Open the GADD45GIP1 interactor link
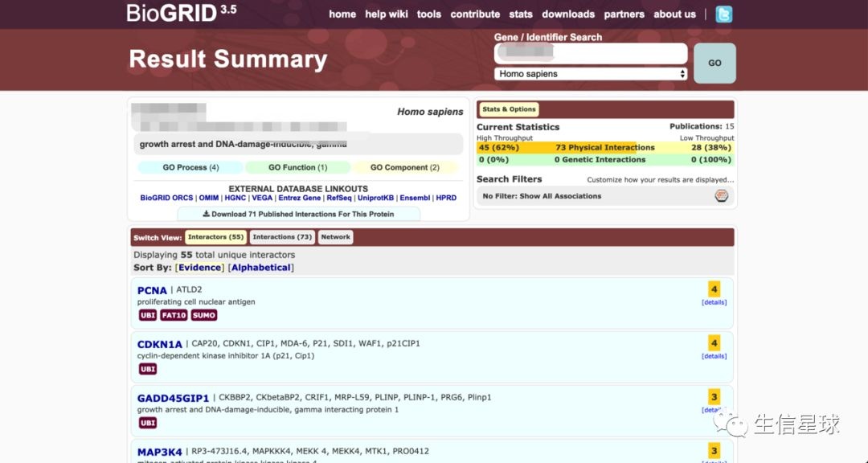868x463 pixels. coord(174,398)
